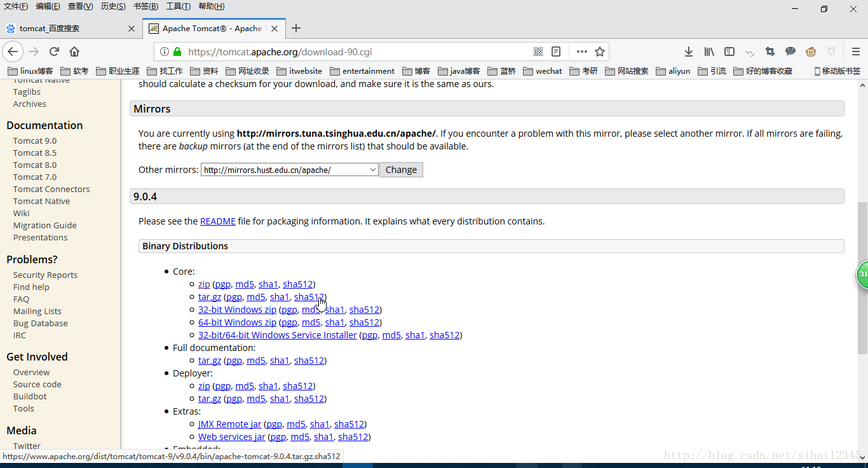868x468 pixels.
Task: Open the Archives sidebar link
Action: click(x=30, y=104)
